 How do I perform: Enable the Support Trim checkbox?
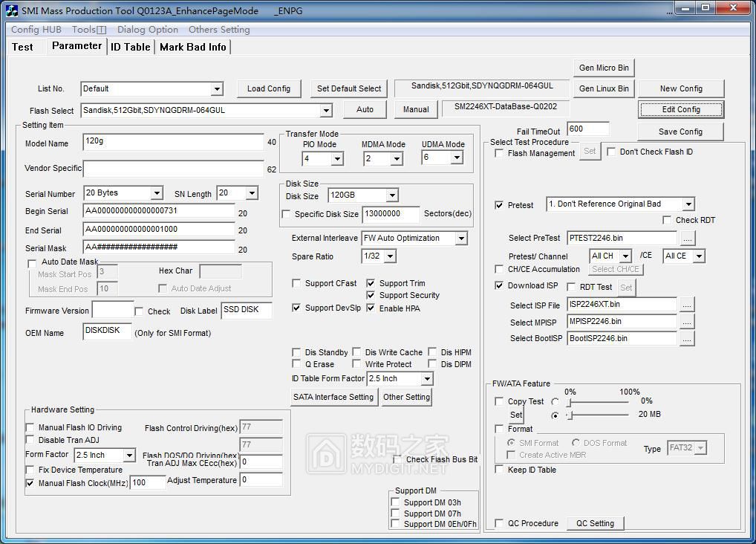(371, 283)
